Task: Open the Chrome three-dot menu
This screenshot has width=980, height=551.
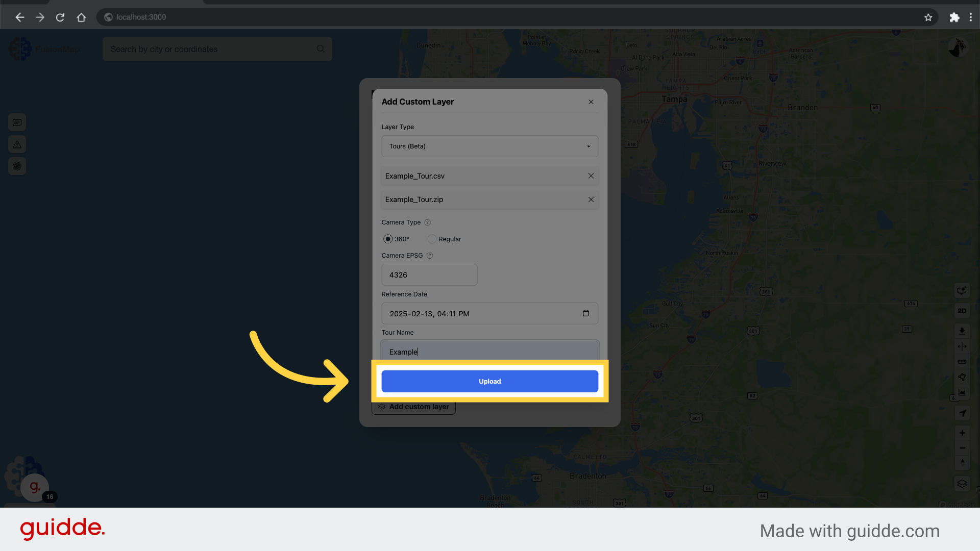Action: [971, 17]
